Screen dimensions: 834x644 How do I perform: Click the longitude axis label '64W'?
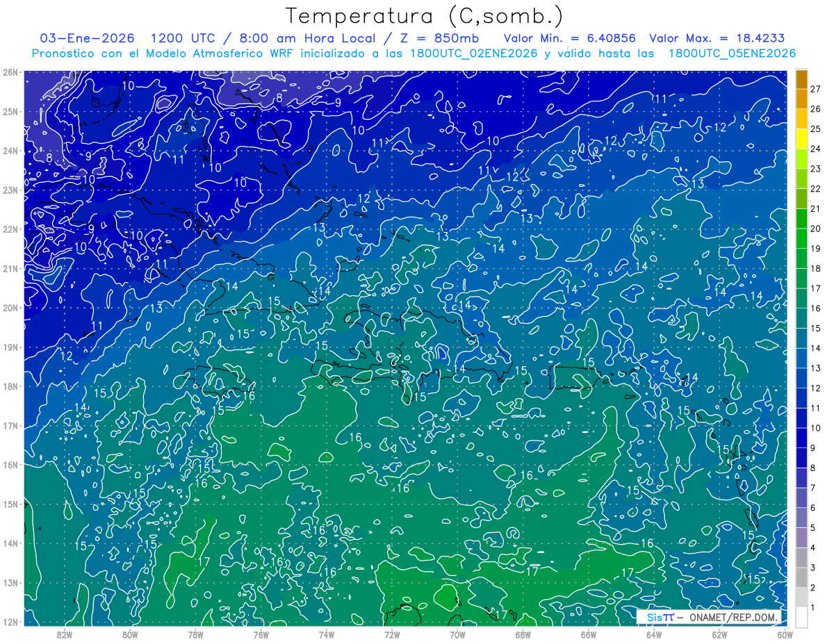(653, 634)
